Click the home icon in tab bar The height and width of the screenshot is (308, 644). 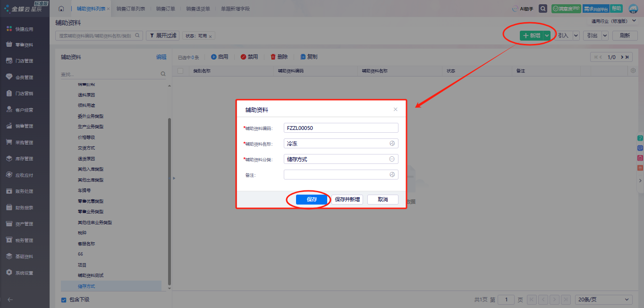pyautogui.click(x=61, y=9)
